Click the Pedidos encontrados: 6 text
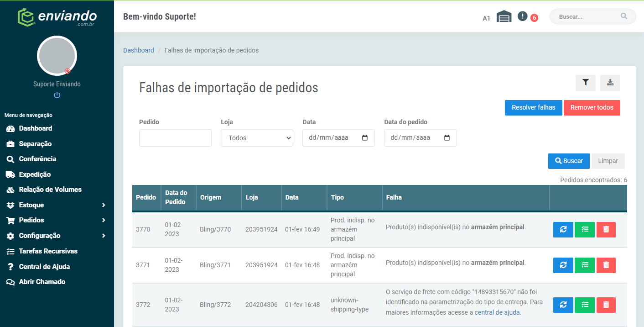Screen dimensions: 644x327 click(593, 180)
